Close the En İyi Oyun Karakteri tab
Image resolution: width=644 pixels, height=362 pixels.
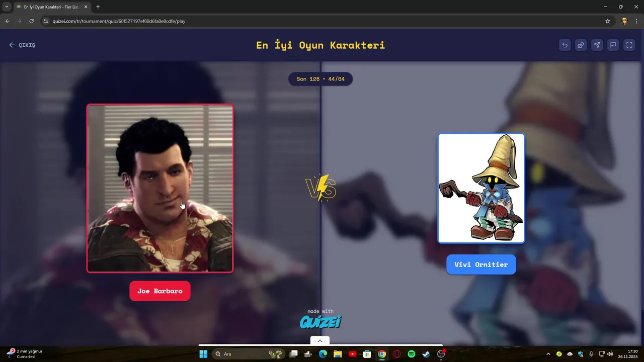click(86, 7)
